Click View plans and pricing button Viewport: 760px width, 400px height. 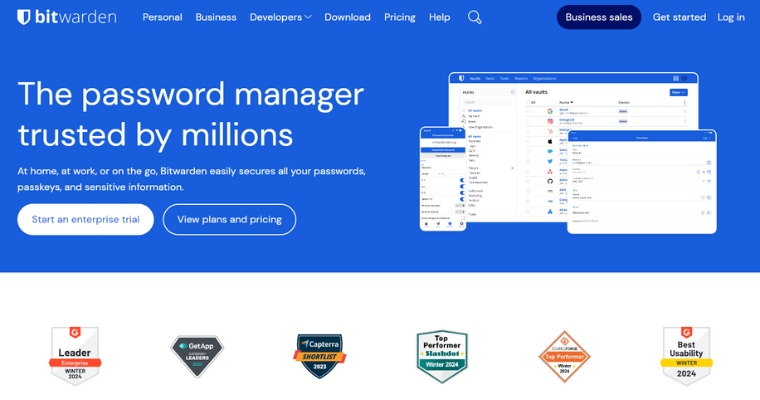[229, 219]
